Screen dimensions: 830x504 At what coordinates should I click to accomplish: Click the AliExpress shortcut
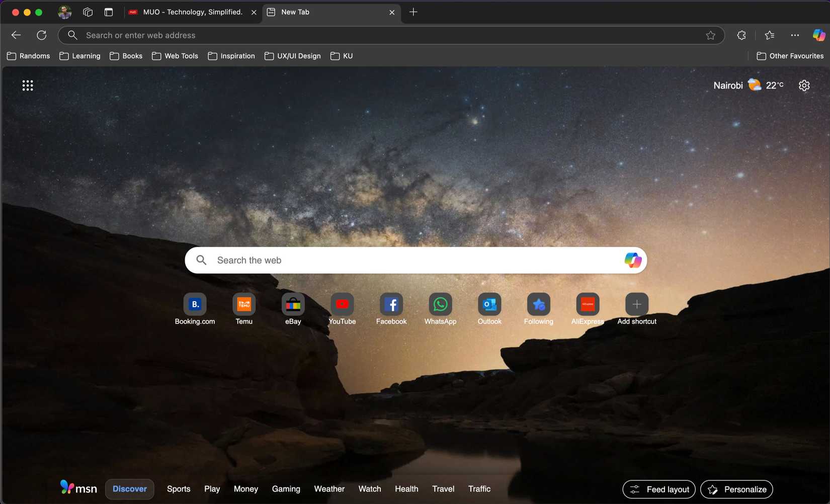[x=588, y=304]
